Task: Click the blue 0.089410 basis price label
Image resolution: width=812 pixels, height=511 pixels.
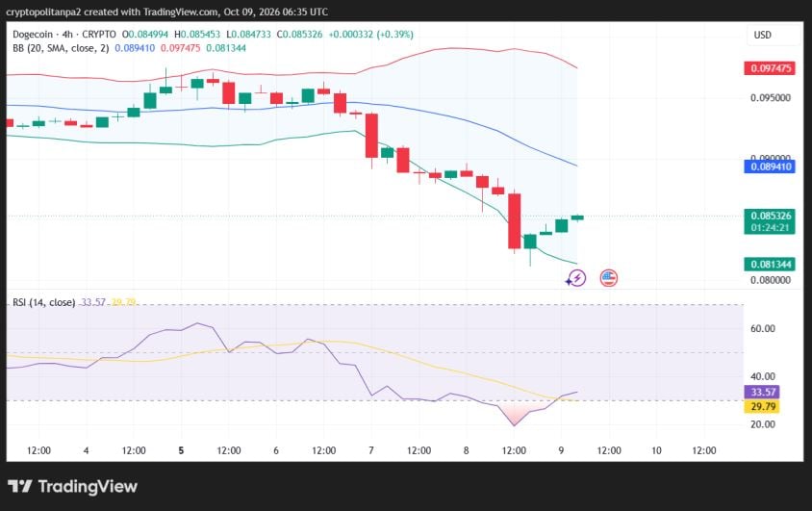Action: click(770, 166)
